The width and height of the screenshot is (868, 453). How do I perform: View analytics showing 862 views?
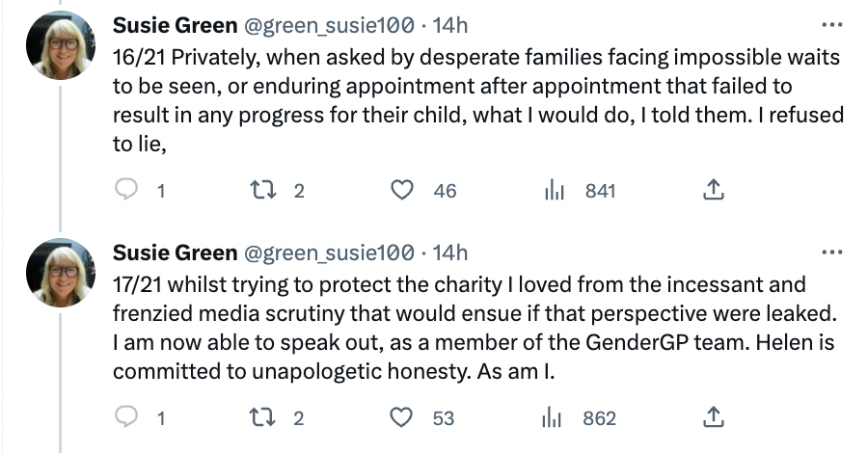(552, 418)
